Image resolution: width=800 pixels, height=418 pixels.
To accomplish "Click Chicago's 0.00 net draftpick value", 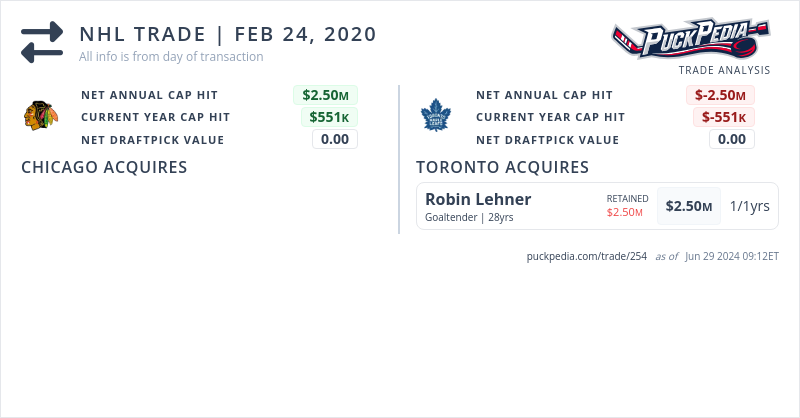I will [334, 139].
